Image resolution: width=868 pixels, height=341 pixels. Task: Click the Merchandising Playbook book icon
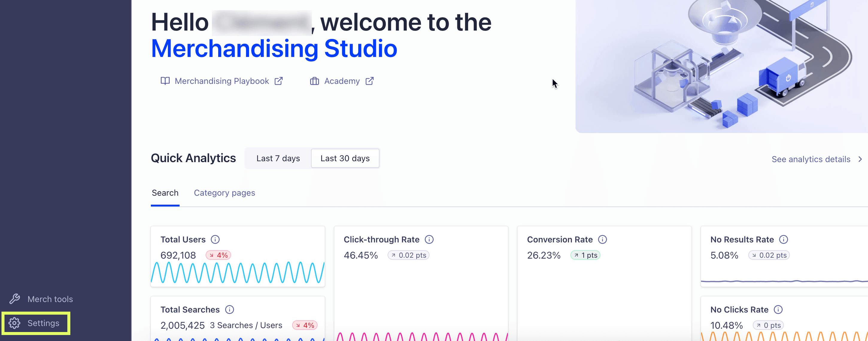165,81
